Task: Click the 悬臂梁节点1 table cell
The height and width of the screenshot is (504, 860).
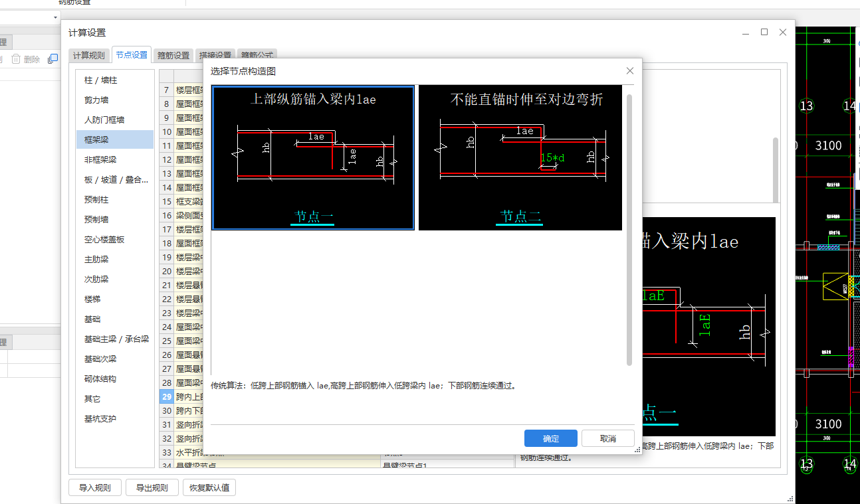Action: point(447,465)
